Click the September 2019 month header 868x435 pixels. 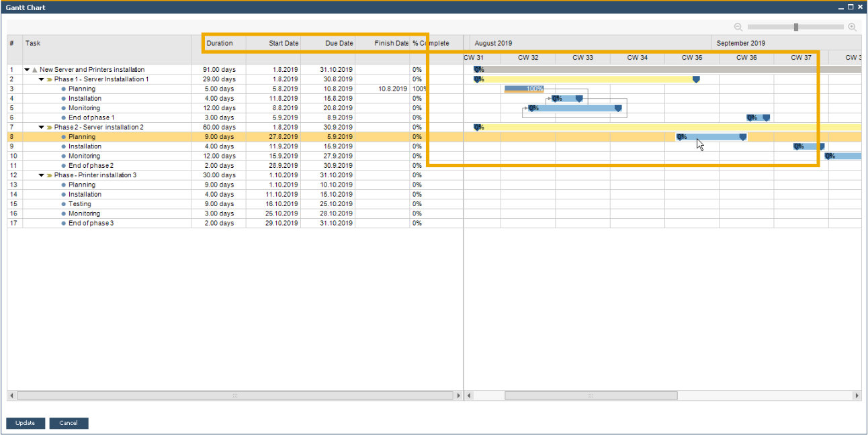pyautogui.click(x=741, y=43)
